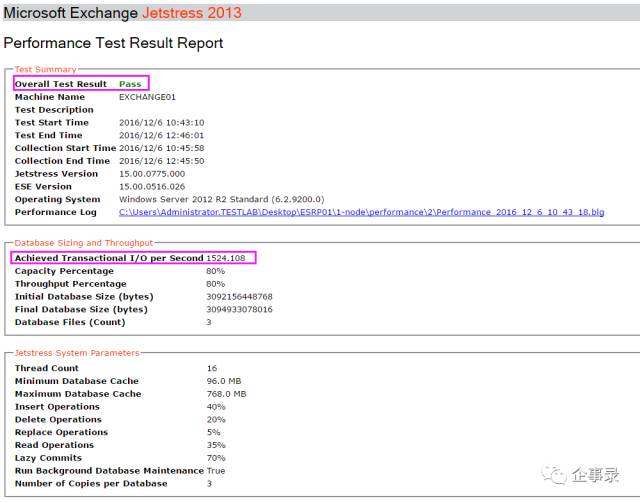Select Replace Operations value '5%'
This screenshot has height=503, width=640.
pos(213,432)
